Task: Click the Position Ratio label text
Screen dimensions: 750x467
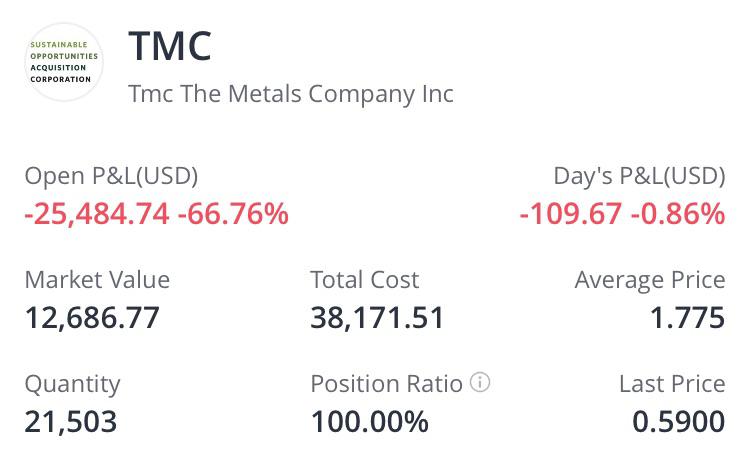Action: [x=386, y=384]
